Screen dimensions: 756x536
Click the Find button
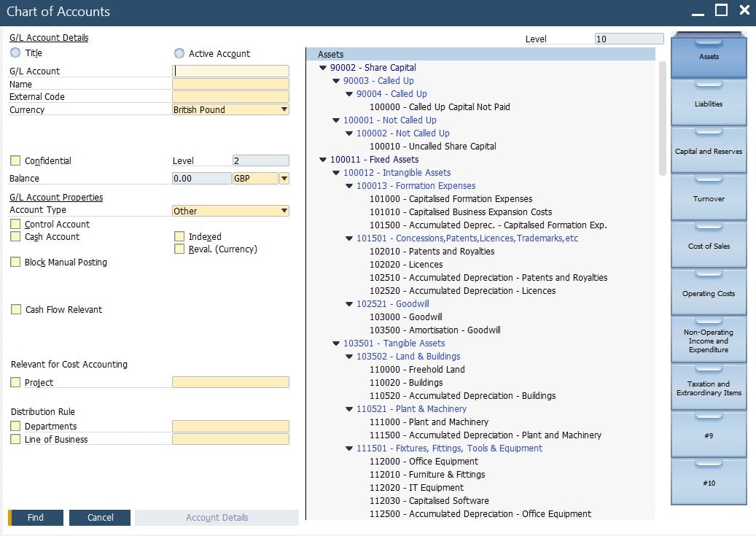click(x=36, y=518)
